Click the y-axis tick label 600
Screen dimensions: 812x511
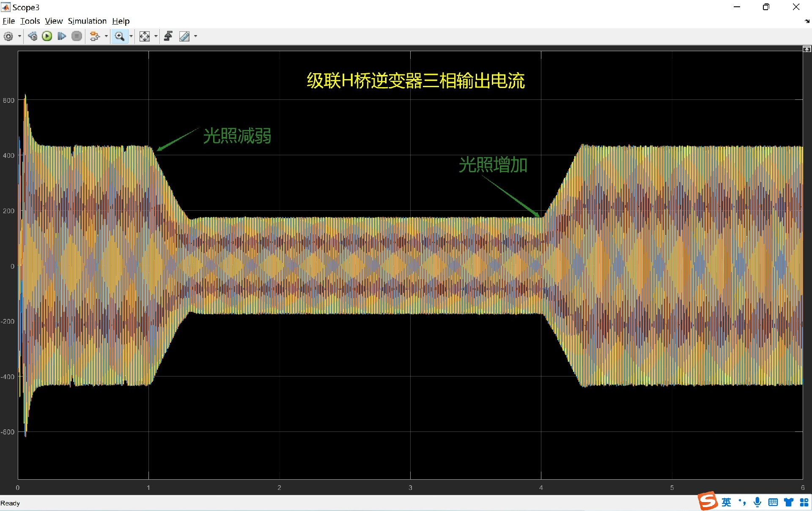click(x=8, y=100)
